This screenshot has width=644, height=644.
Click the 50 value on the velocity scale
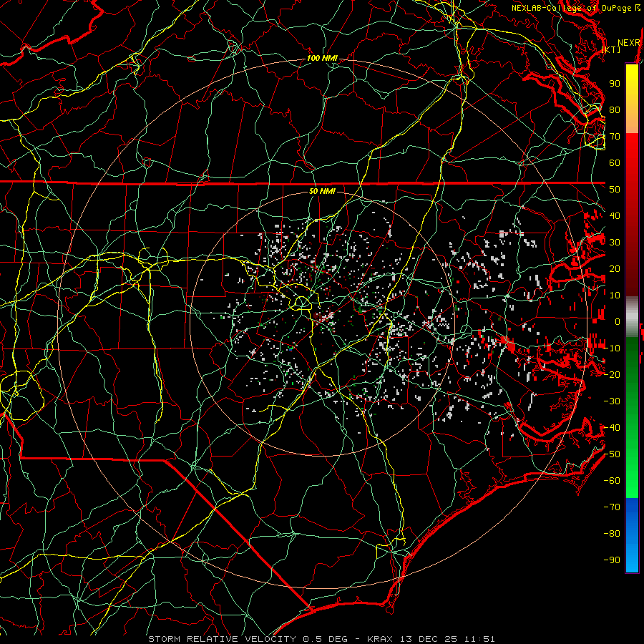tap(615, 190)
